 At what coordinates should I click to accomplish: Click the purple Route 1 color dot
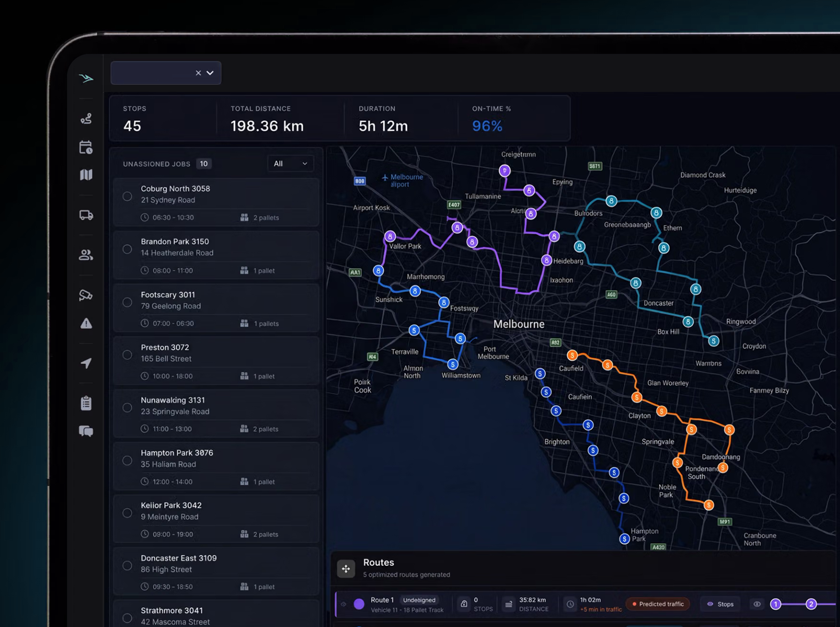click(359, 604)
